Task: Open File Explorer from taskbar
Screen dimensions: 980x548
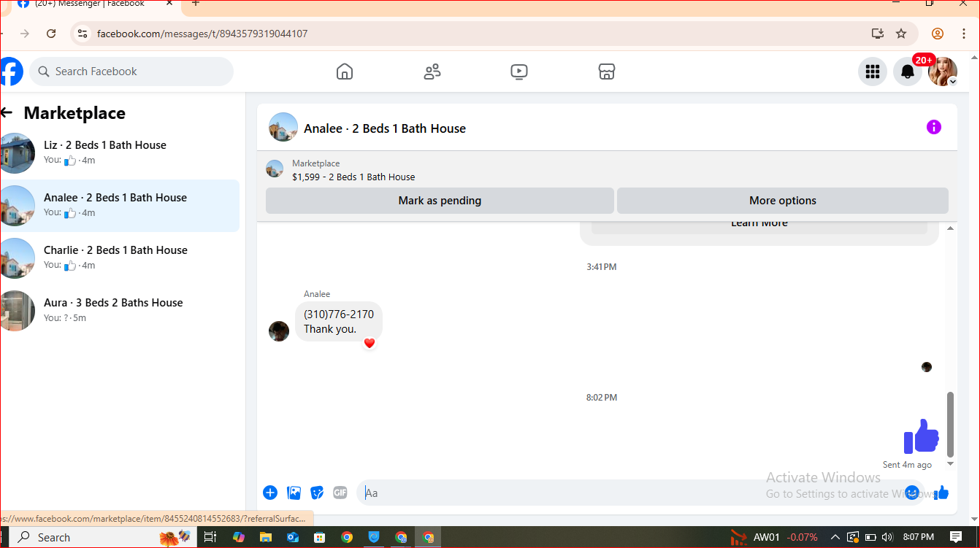Action: [x=265, y=537]
